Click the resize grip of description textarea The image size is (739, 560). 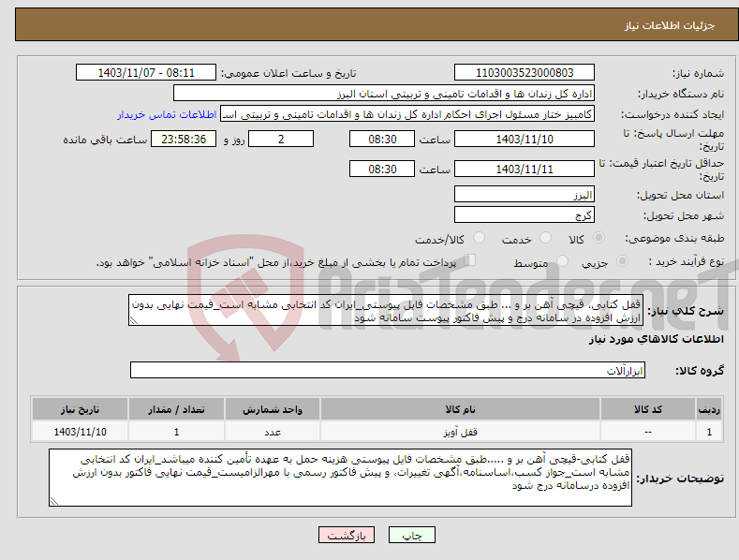134,320
